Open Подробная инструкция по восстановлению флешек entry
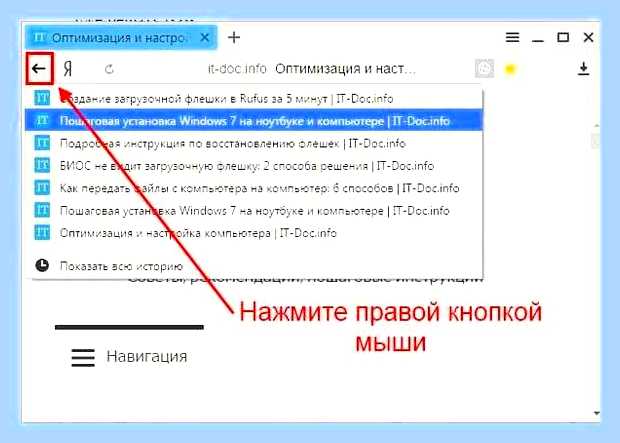620x443 pixels. point(253,143)
